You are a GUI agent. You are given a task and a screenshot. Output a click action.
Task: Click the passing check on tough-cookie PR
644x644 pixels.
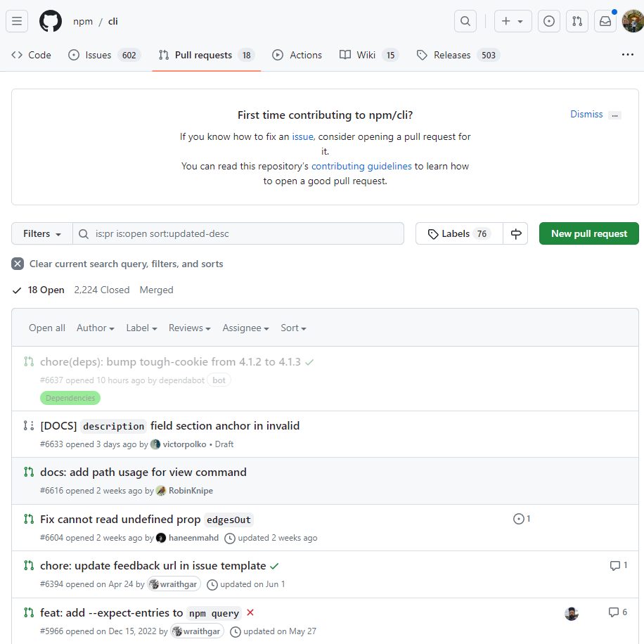click(x=309, y=362)
